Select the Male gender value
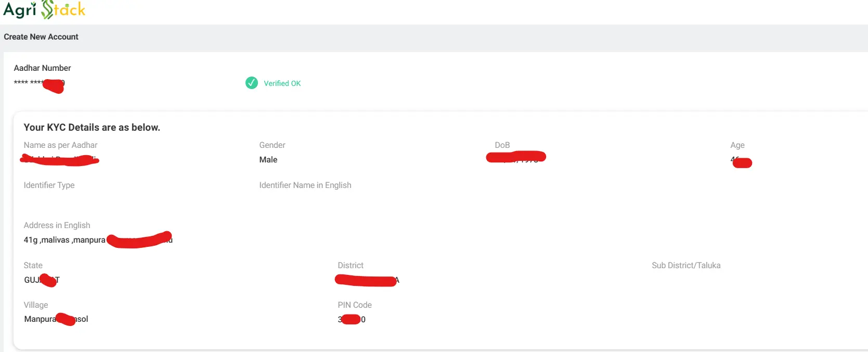 point(268,160)
